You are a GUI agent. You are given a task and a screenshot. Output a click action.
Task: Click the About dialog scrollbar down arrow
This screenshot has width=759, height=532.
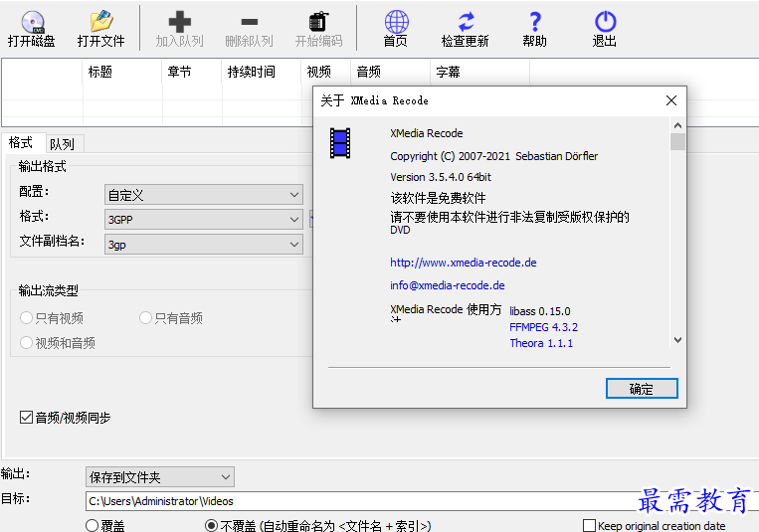tap(677, 340)
